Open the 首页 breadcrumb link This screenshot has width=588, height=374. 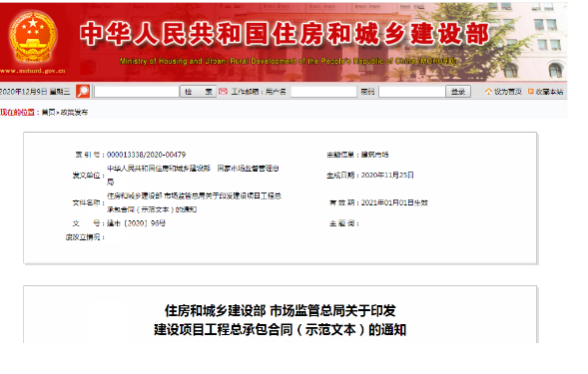point(48,112)
